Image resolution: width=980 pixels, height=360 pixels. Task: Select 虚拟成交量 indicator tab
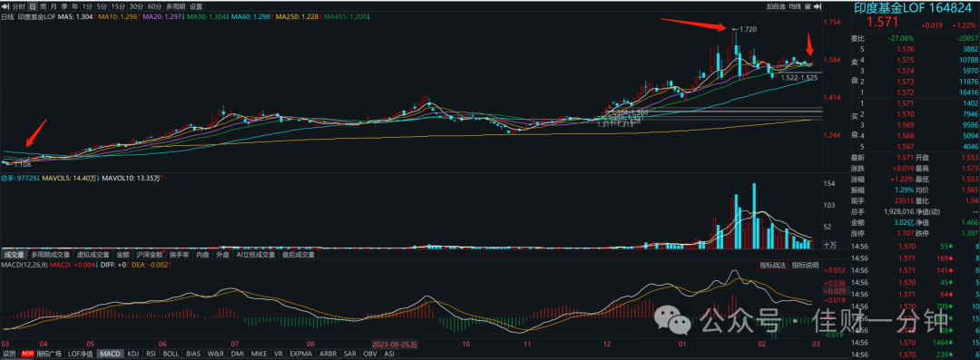click(93, 255)
